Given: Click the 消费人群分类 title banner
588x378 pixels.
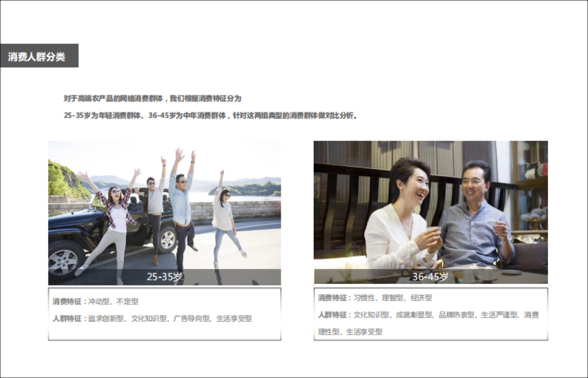Looking at the screenshot, I should pos(39,56).
